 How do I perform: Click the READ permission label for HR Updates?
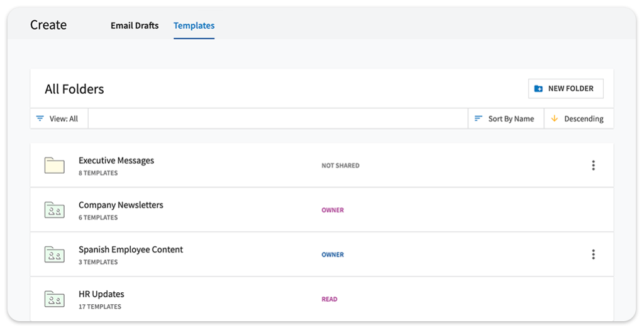330,299
